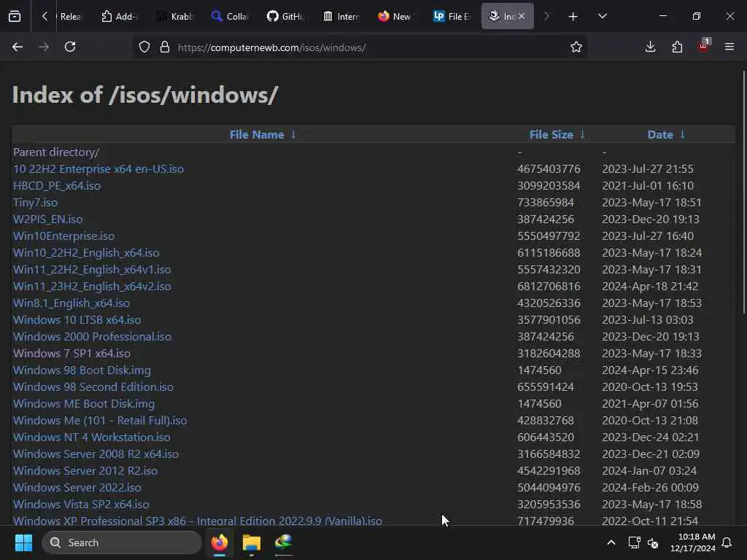Download Windows 2000 Professional.iso
The width and height of the screenshot is (747, 560).
coord(93,337)
